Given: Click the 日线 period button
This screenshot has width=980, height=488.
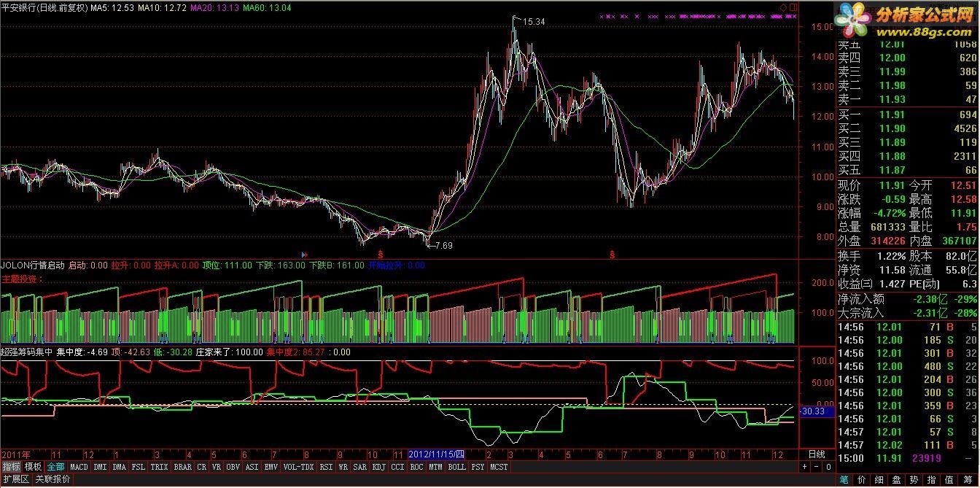Looking at the screenshot, I should [x=817, y=454].
